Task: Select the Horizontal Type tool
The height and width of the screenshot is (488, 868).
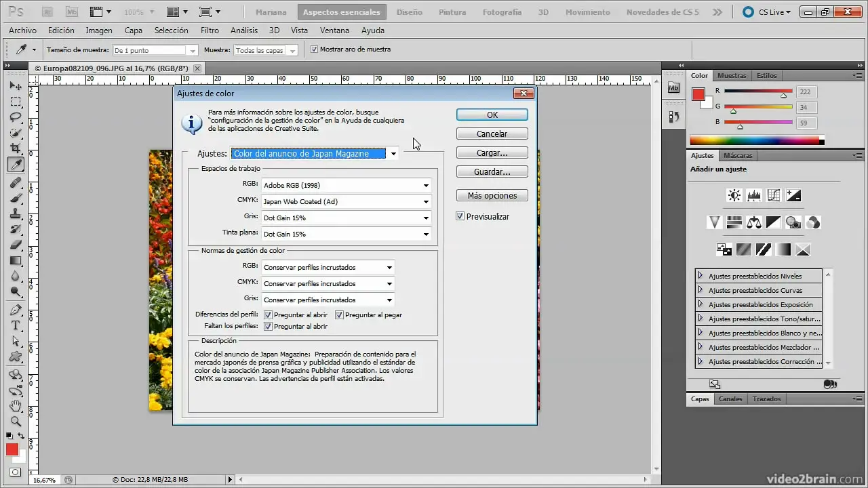Action: (x=15, y=325)
